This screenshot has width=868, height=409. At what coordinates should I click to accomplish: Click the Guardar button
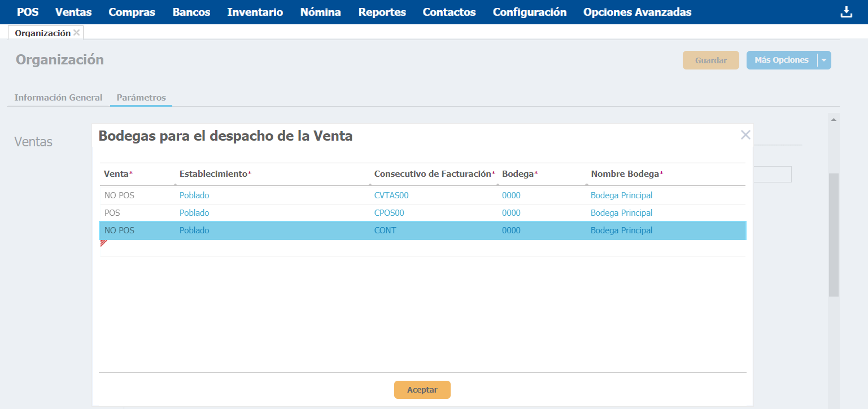tap(710, 60)
